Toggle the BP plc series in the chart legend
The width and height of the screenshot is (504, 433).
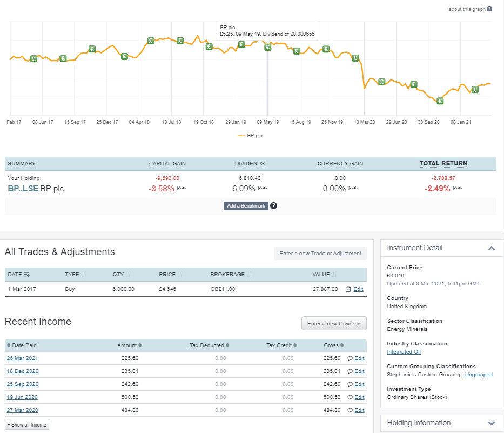[250, 136]
